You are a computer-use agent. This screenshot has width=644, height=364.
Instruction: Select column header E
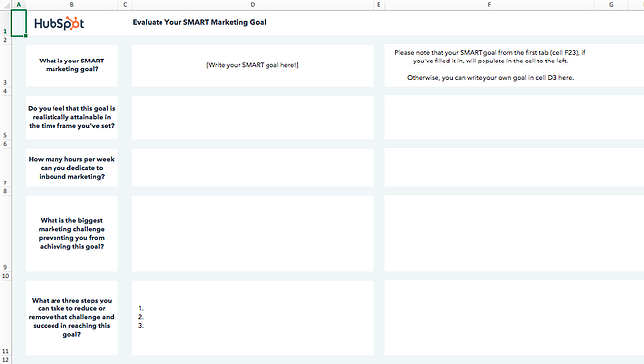(379, 5)
